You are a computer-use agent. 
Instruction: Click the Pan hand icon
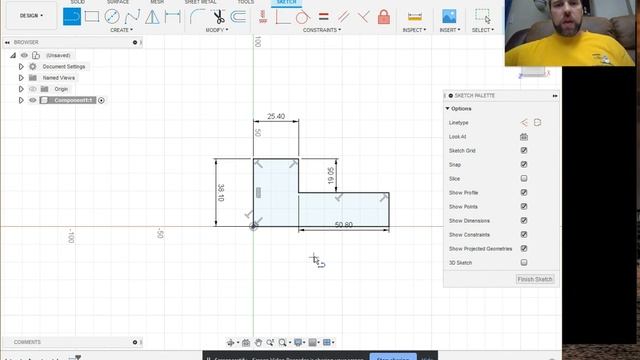(x=258, y=342)
